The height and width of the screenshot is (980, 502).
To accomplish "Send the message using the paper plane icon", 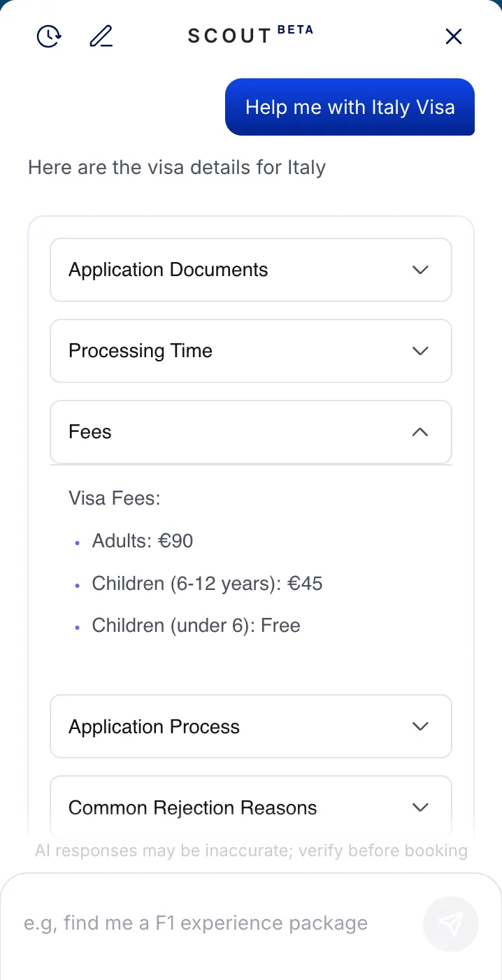I will (450, 924).
